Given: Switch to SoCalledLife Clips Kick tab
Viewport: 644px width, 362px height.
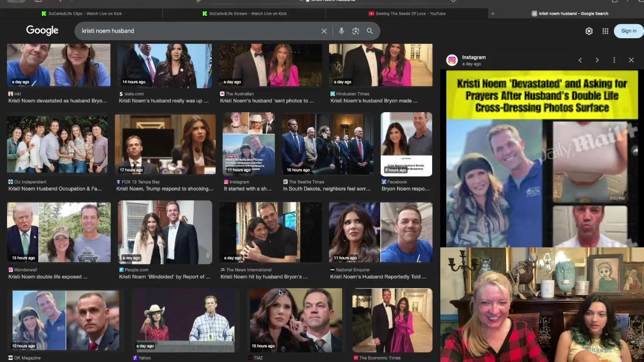Looking at the screenshot, I should click(82, 14).
